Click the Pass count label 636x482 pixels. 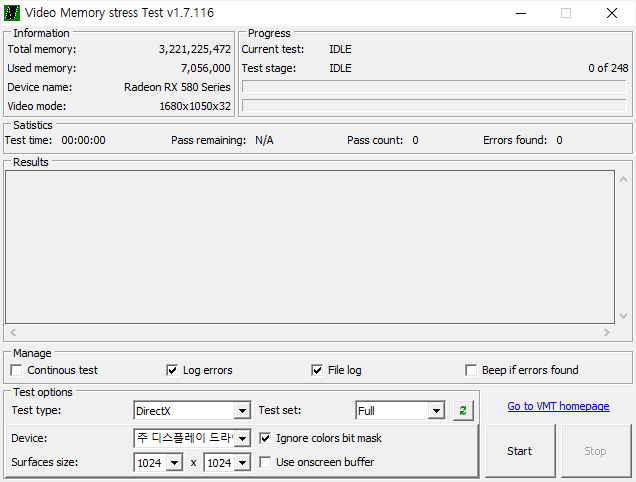point(375,140)
